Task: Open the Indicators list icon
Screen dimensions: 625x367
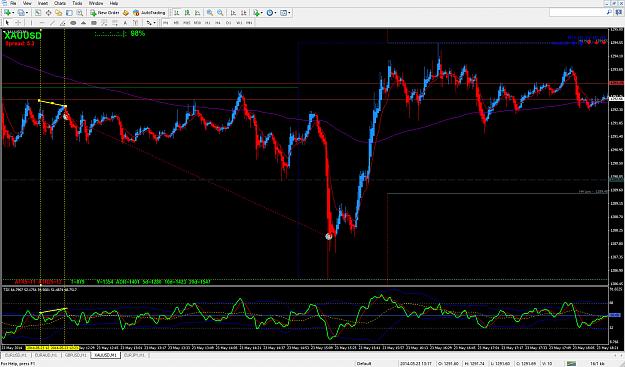Action: (256, 13)
